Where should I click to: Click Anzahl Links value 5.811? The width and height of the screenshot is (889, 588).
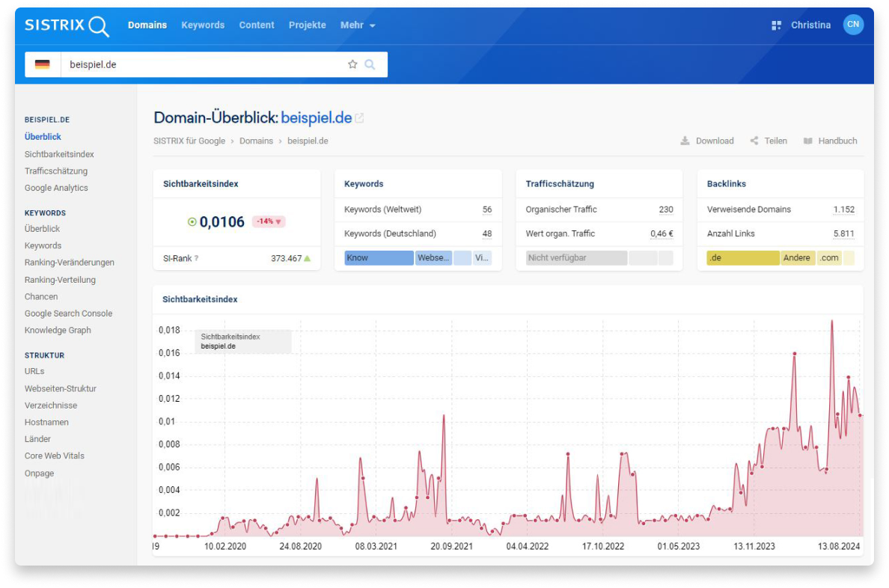click(x=843, y=234)
